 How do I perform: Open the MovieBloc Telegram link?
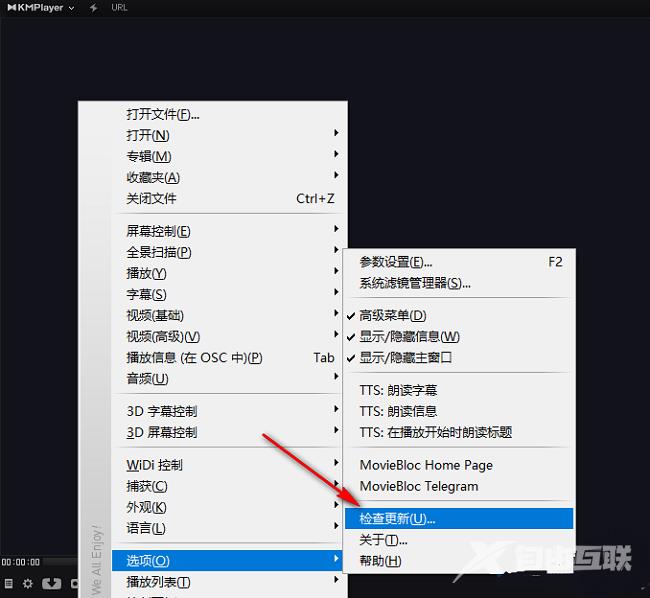(459, 487)
